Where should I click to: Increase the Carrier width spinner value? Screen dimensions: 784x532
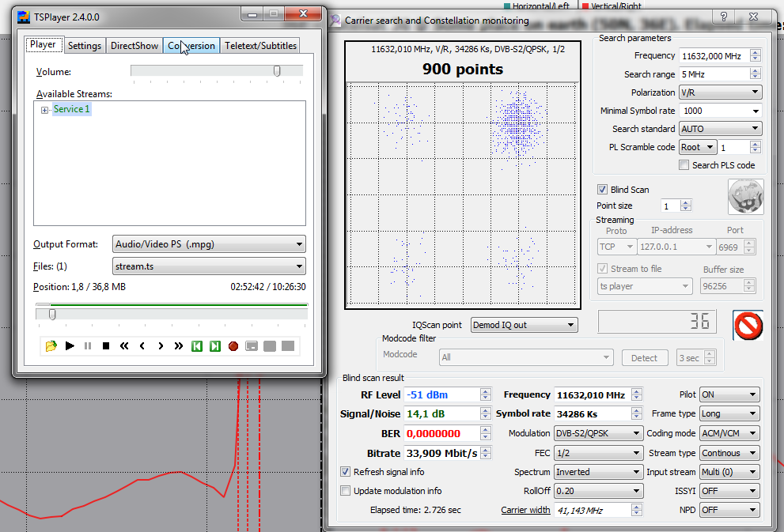637,507
